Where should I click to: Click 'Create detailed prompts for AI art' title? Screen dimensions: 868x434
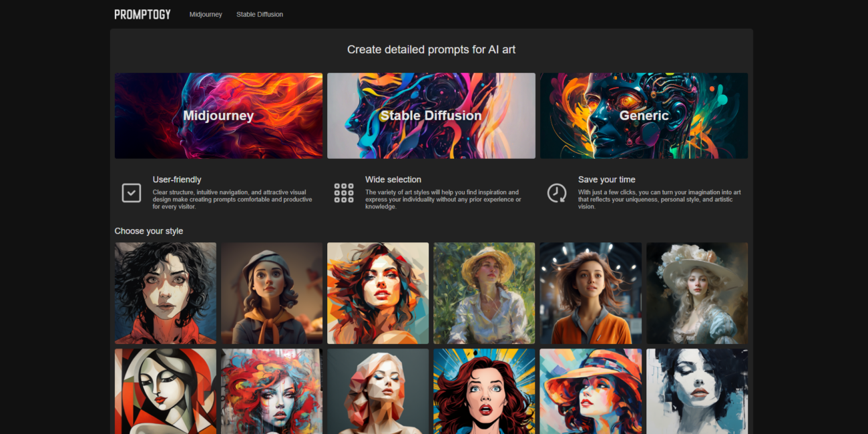point(431,49)
